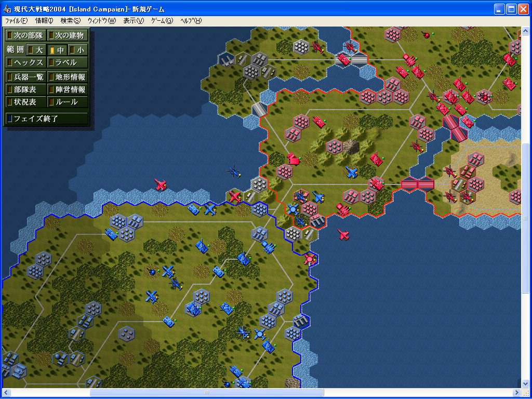The height and width of the screenshot is (399, 532).
Task: Click the blue harbor on the southeast coast
Action: [x=301, y=321]
